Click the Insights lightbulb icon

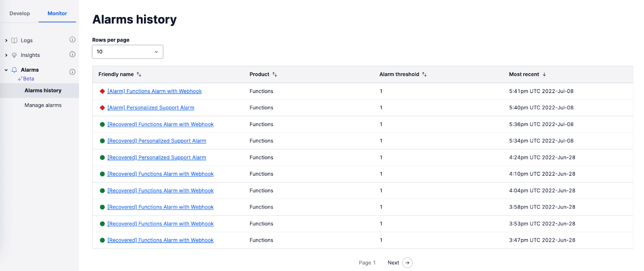click(x=14, y=55)
